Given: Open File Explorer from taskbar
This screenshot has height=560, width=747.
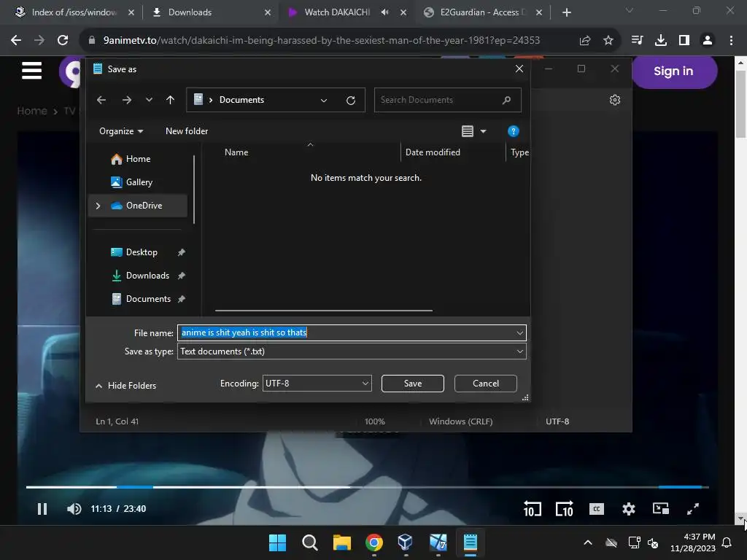Looking at the screenshot, I should tap(341, 542).
